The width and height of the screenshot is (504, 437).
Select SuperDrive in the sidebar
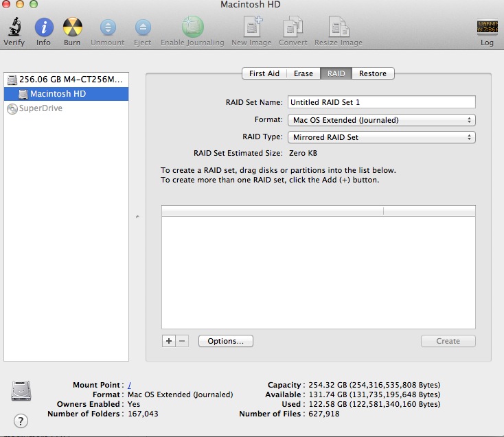pos(66,108)
